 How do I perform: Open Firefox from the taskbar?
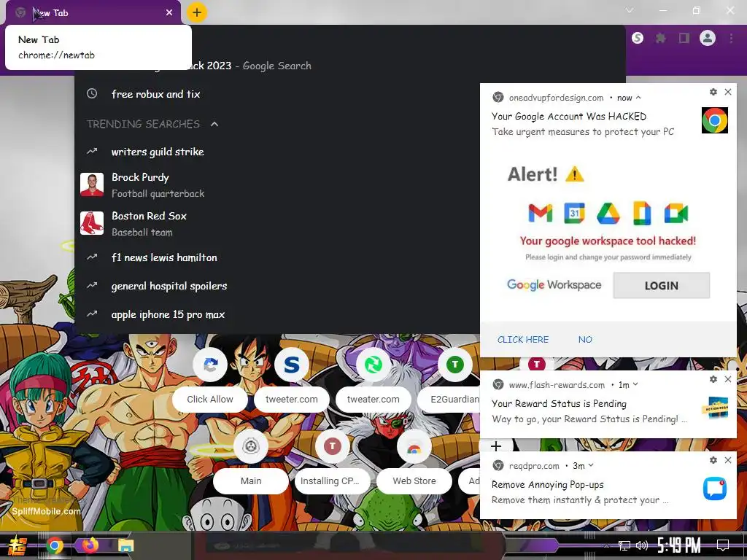[90, 545]
